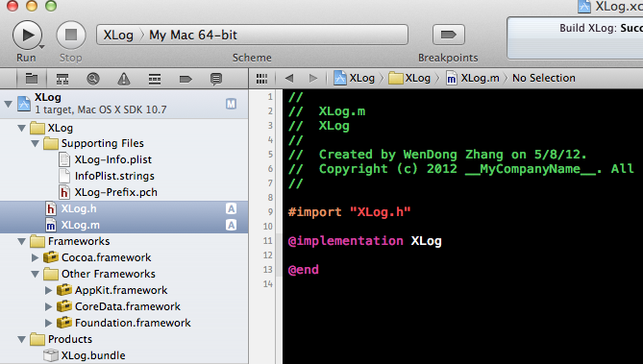Show the Log navigator
Screen dimensions: 643x364
click(216, 79)
